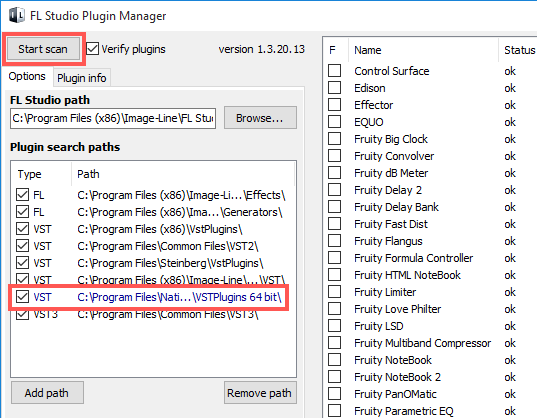Select Fruity Parametric EQ in plugin list
Viewport: 537px width, 418px height.
404,410
